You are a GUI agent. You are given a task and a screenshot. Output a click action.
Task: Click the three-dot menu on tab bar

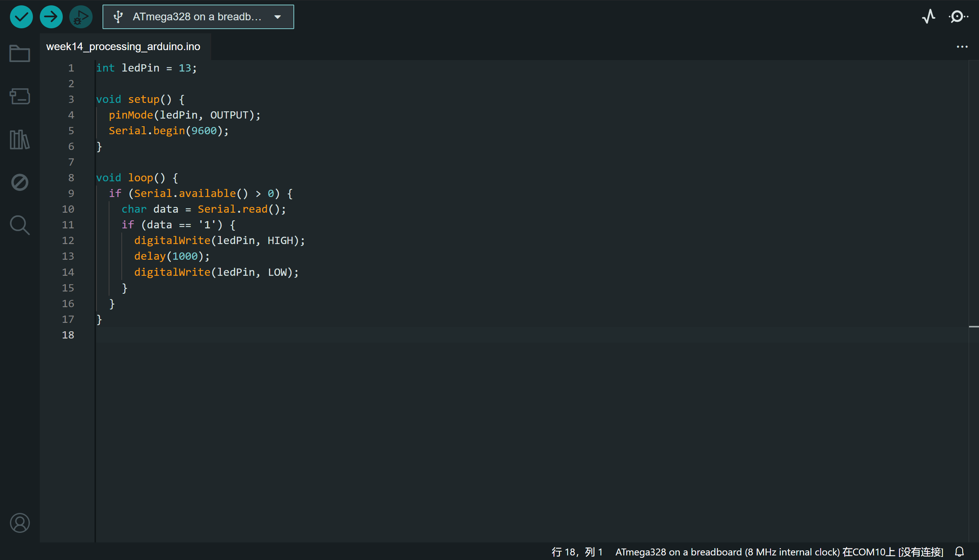pyautogui.click(x=962, y=46)
